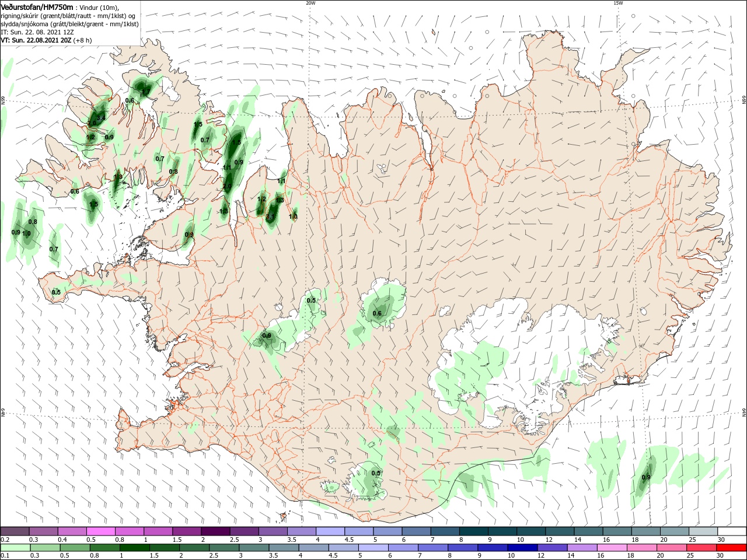Pick the light lavender upper legend swatch at 4
747x560 pixels.
330,531
